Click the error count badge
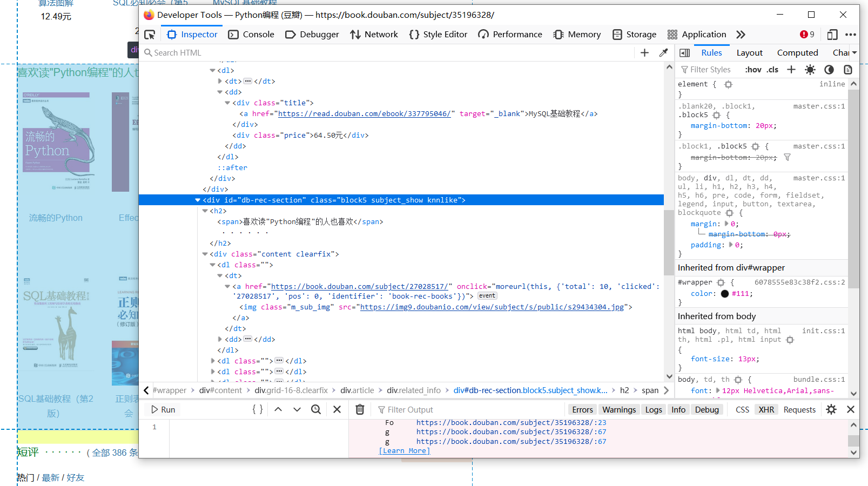Viewport: 868px width, 486px height. 808,34
